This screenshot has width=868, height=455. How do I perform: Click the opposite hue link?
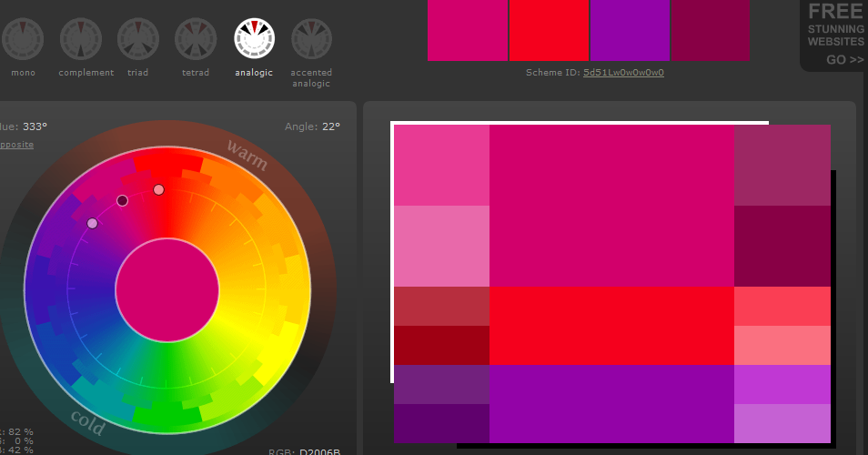(16, 145)
